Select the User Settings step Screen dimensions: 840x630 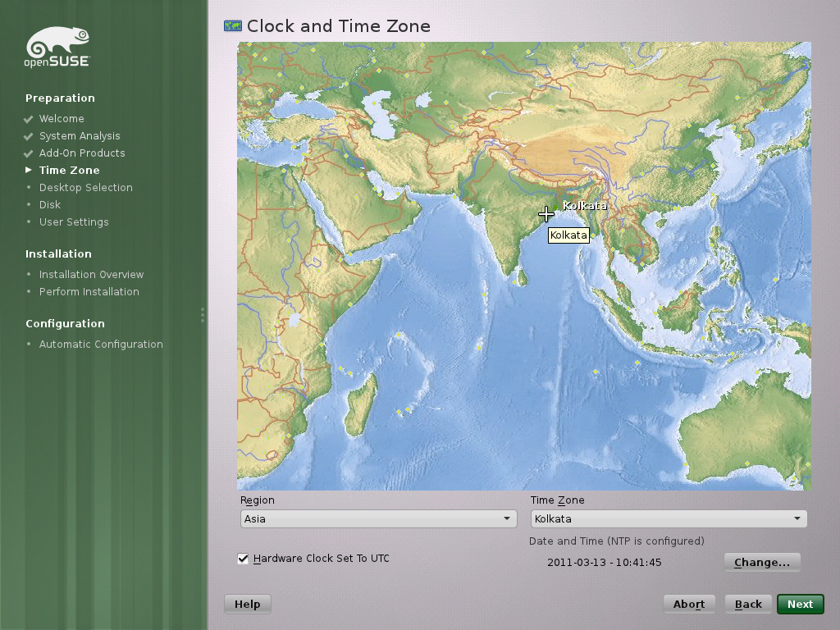click(x=74, y=221)
